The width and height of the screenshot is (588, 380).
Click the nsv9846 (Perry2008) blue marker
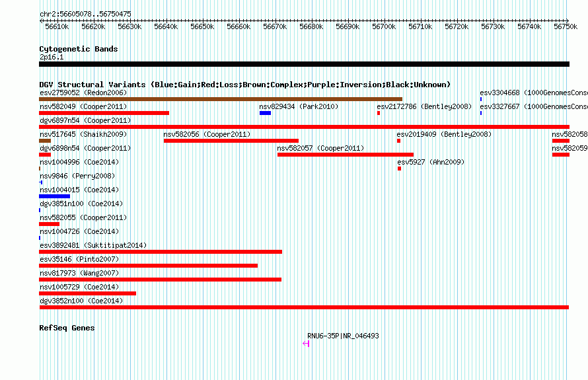[40, 182]
